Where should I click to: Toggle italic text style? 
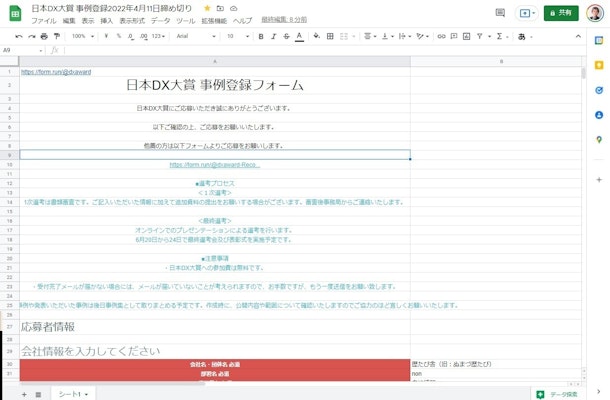[x=273, y=36]
